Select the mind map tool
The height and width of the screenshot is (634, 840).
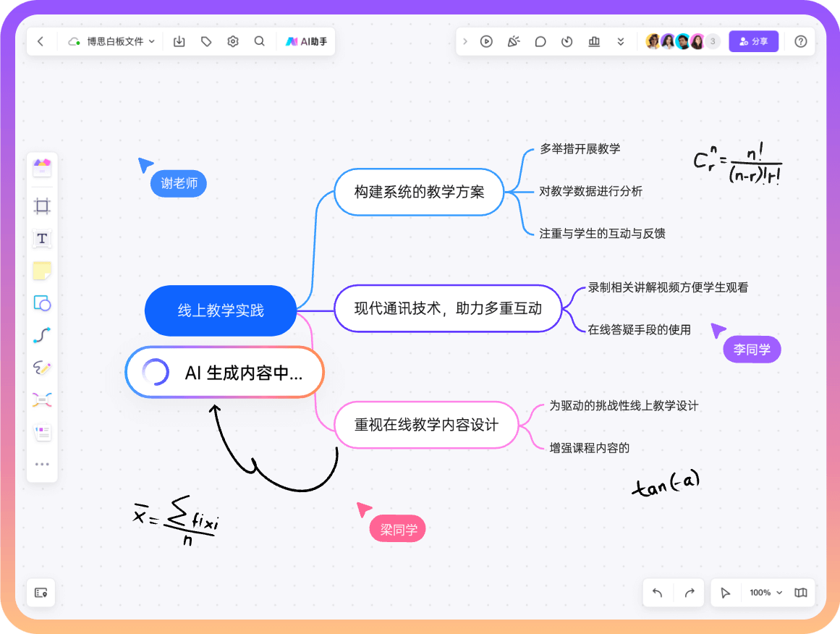pyautogui.click(x=42, y=400)
